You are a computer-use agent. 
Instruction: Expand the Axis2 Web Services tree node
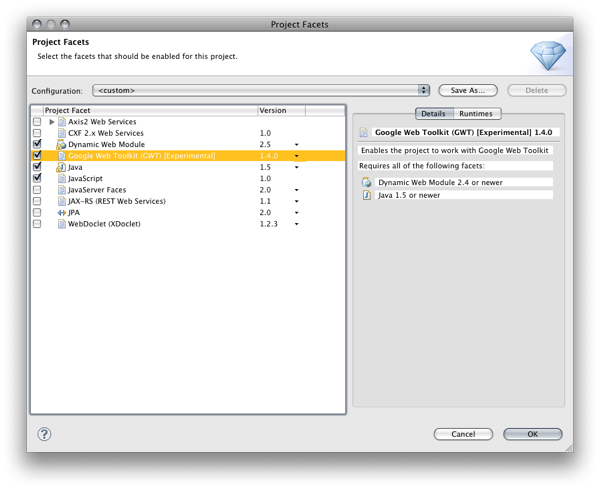click(x=52, y=122)
